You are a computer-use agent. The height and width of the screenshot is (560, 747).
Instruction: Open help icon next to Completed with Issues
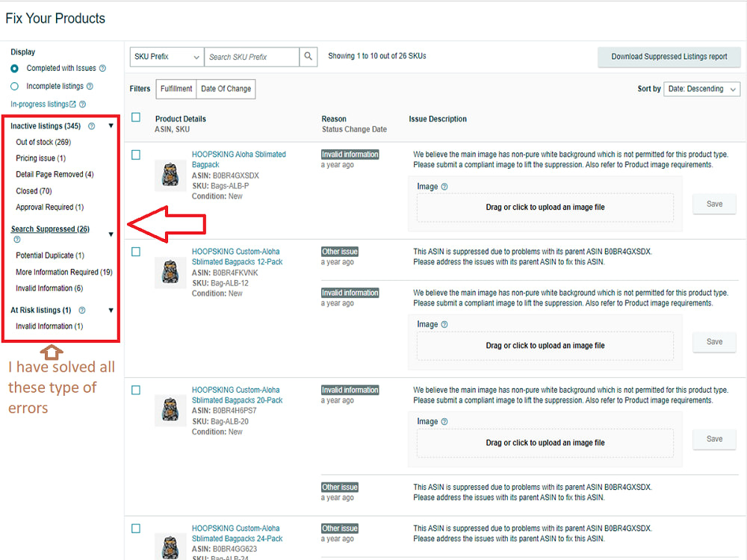(x=102, y=69)
